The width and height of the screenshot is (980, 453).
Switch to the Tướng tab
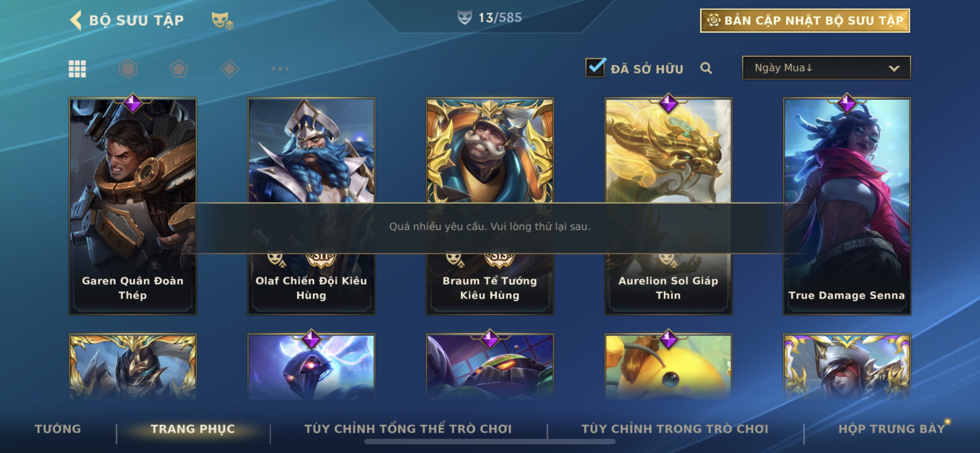click(58, 429)
